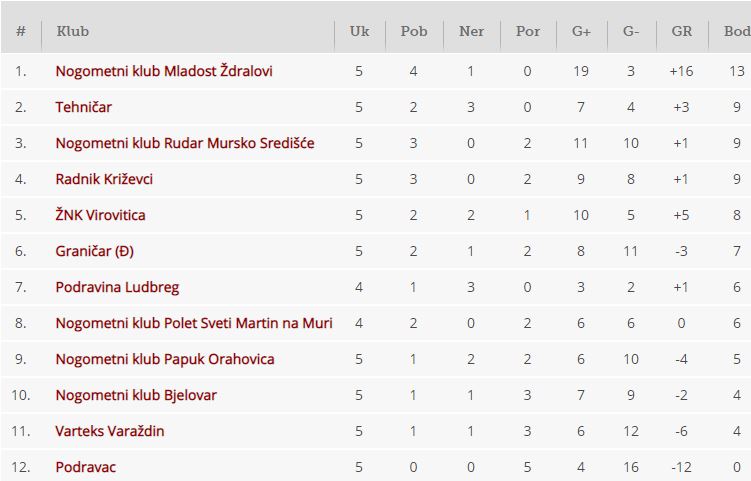Click the Varteks Varaždin link
Viewport: 751px width, 481px height.
pos(110,431)
